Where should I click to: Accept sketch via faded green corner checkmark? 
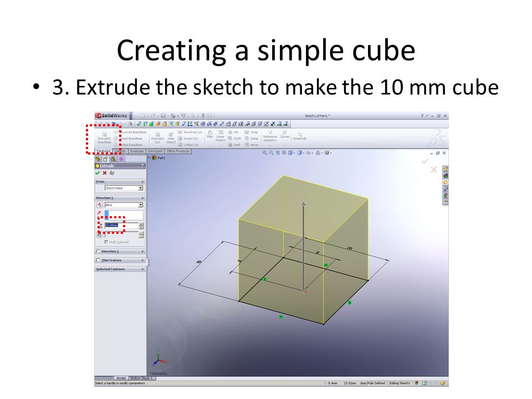point(424,161)
